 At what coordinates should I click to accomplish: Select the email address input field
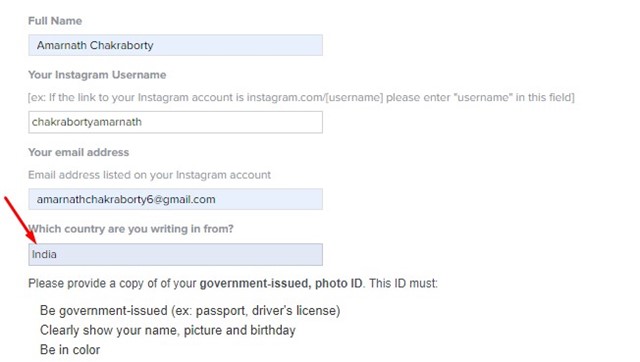(x=176, y=199)
